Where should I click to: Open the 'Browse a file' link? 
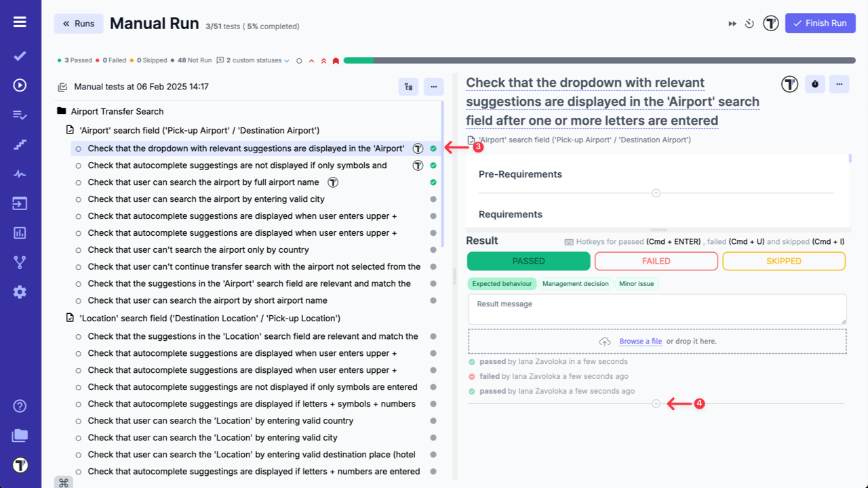(x=640, y=341)
